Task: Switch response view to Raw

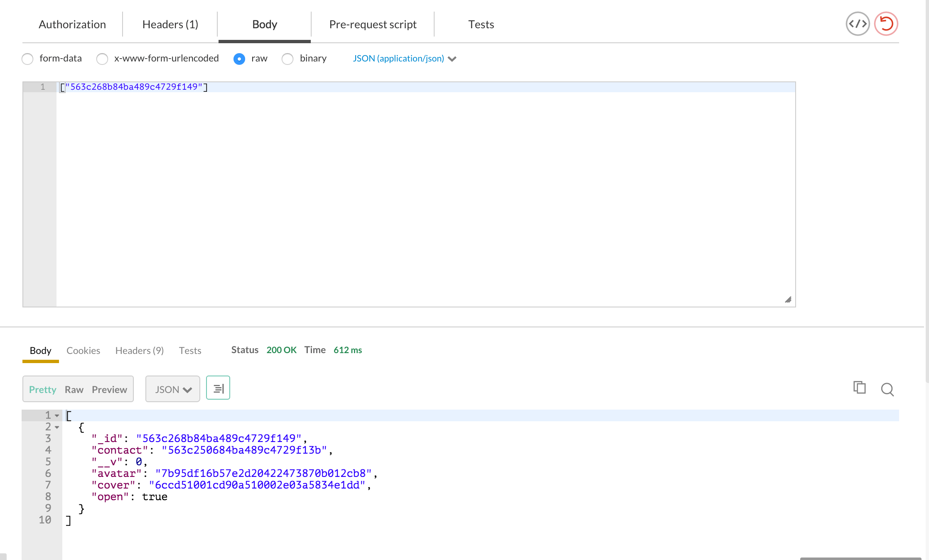Action: (x=74, y=390)
